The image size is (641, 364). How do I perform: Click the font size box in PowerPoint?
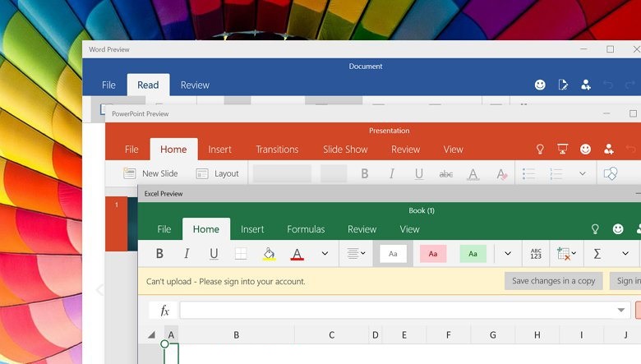pyautogui.click(x=334, y=173)
